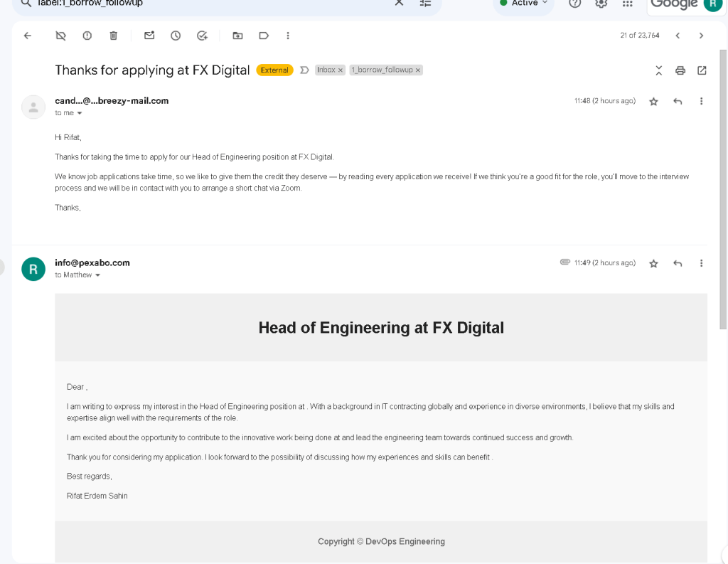Snooze this conversation
This screenshot has width=728, height=564.
point(176,36)
